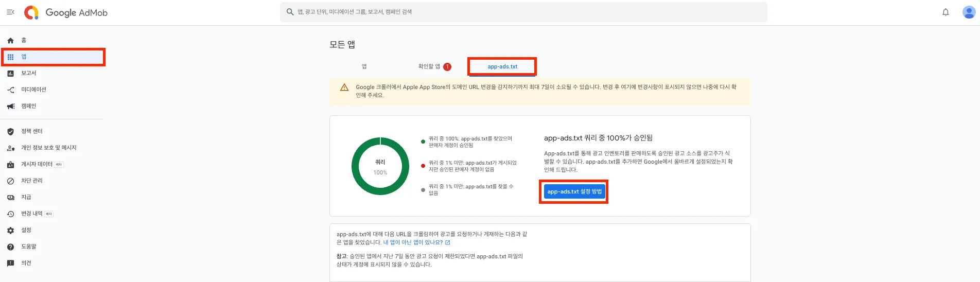Click the Google AdMob logo
The width and height of the screenshot is (980, 282).
click(x=66, y=12)
